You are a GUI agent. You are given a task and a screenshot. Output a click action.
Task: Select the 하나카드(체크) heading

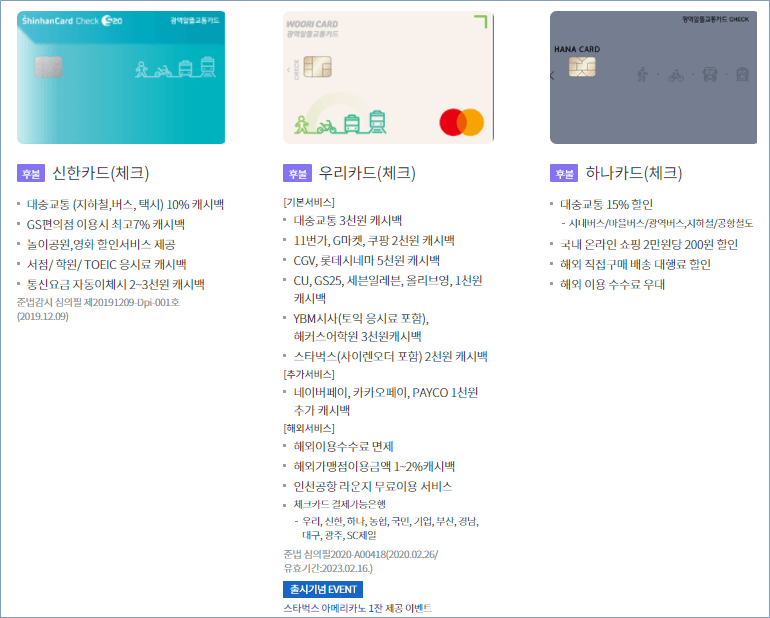pyautogui.click(x=634, y=173)
